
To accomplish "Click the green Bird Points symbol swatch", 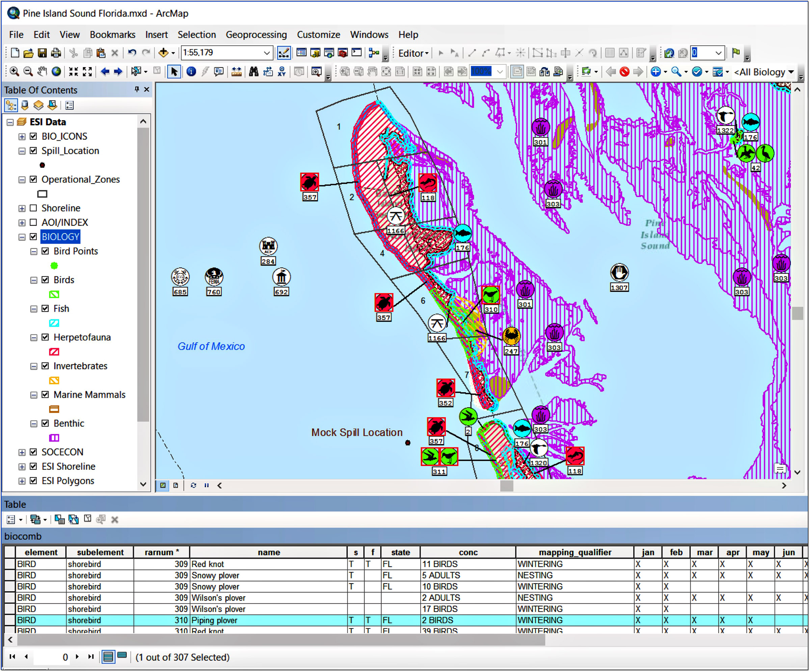I will pos(54,265).
